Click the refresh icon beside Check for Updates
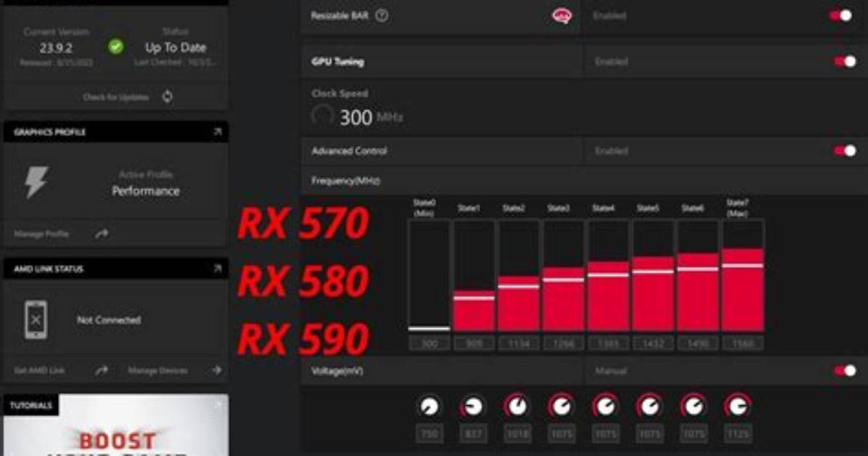Screen dimensions: 868x456 [167, 97]
